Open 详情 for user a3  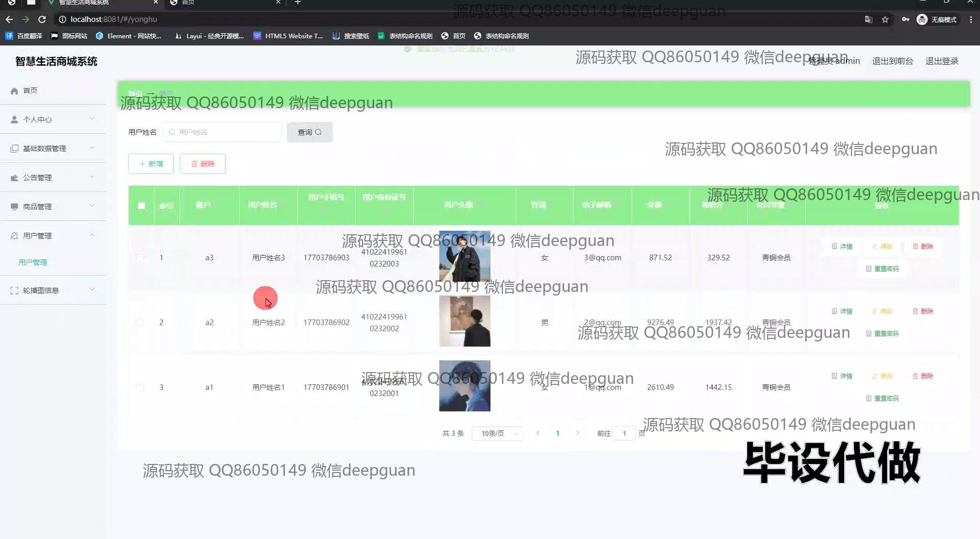842,247
